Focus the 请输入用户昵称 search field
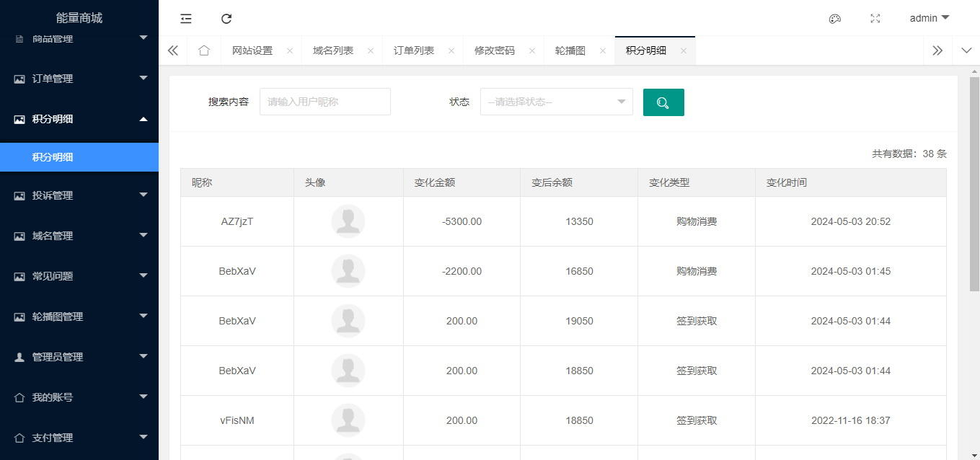The height and width of the screenshot is (460, 980). point(325,102)
